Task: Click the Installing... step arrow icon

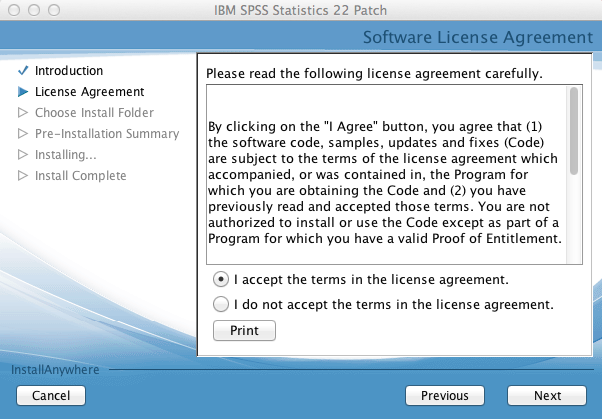Action: tap(23, 154)
